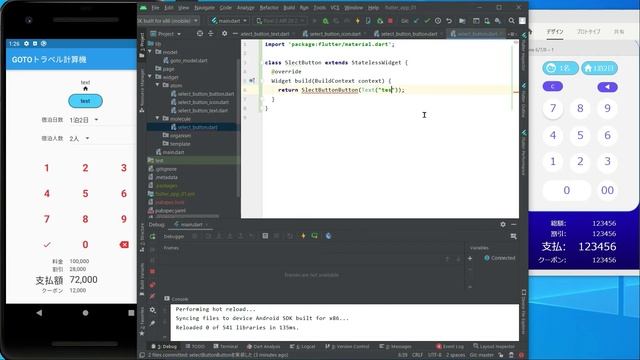The height and width of the screenshot is (360, 640).
Task: Open the main.dart run configuration dropdown
Action: pos(229,20)
